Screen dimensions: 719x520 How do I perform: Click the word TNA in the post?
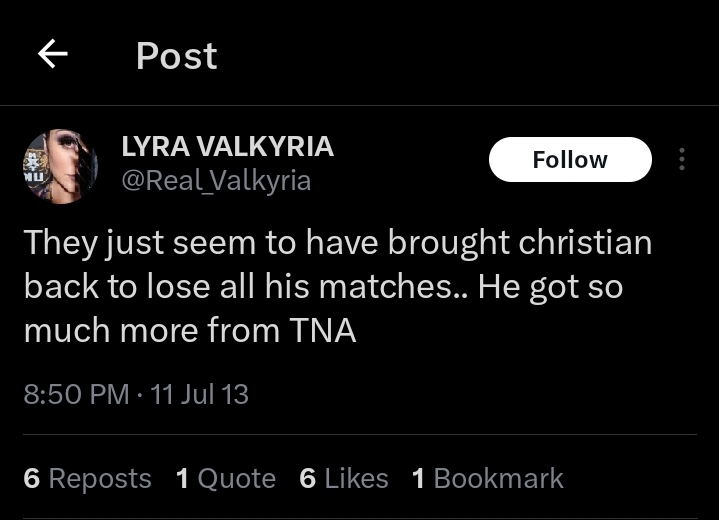(x=323, y=330)
